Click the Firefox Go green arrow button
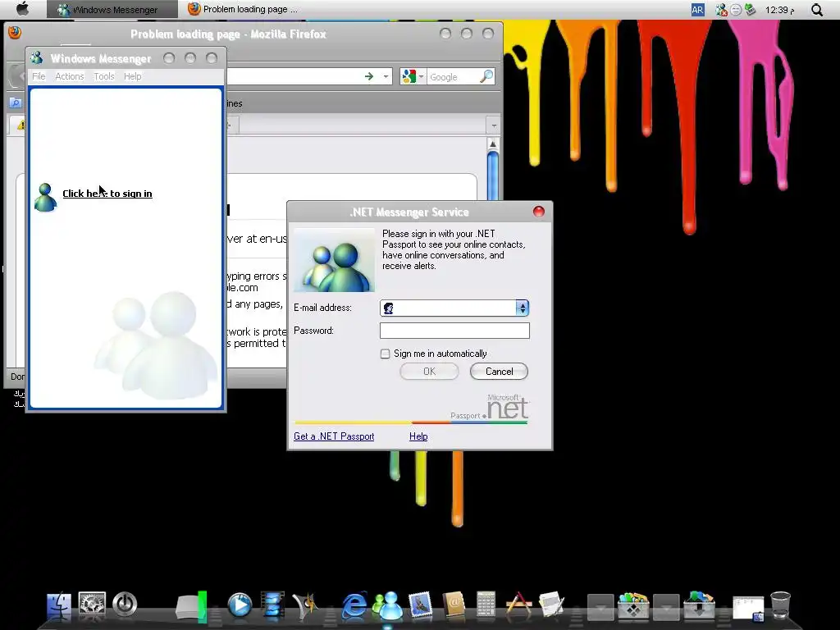 point(368,76)
